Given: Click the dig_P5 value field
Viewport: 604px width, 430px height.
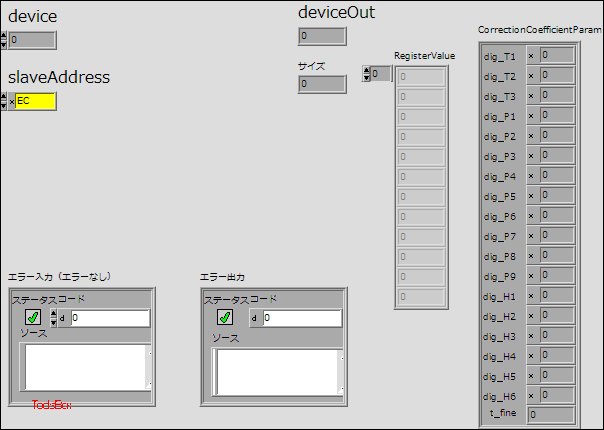Looking at the screenshot, I should (x=557, y=196).
